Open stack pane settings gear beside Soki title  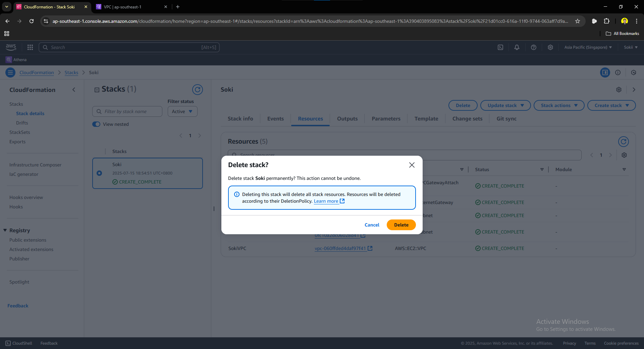[x=619, y=90]
